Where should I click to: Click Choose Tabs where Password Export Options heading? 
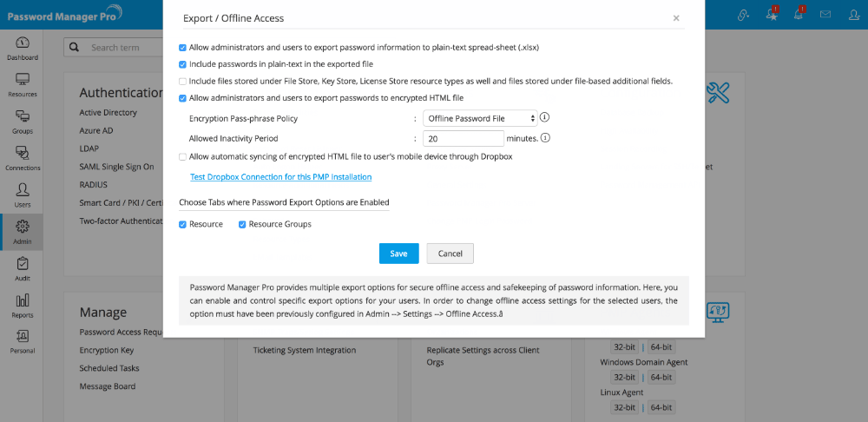[x=284, y=202]
